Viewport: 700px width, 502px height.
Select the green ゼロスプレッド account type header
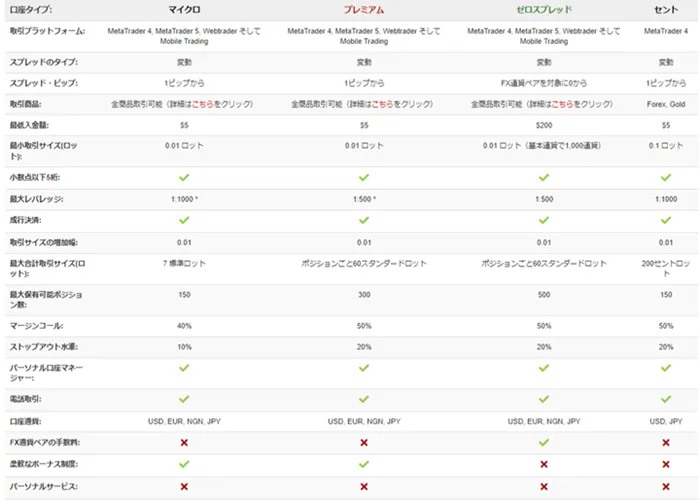point(544,10)
